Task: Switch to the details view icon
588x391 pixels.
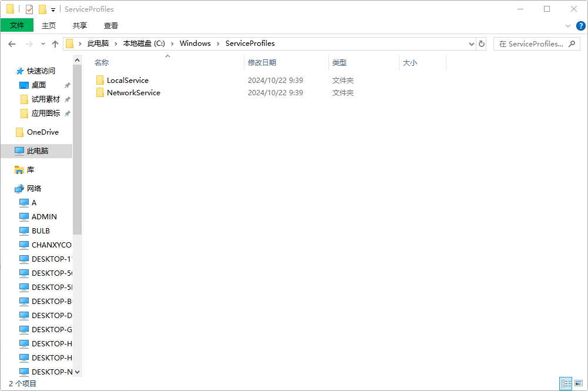Action: 566,383
